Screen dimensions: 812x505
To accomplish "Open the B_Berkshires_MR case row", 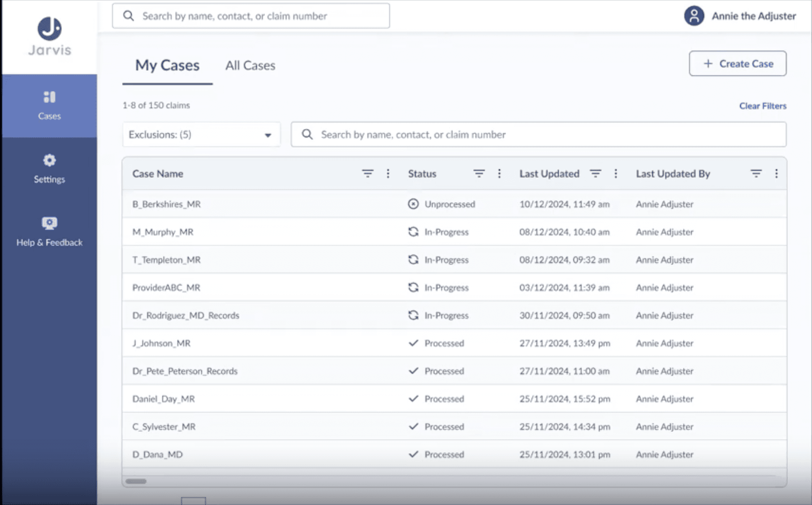I will tap(166, 204).
